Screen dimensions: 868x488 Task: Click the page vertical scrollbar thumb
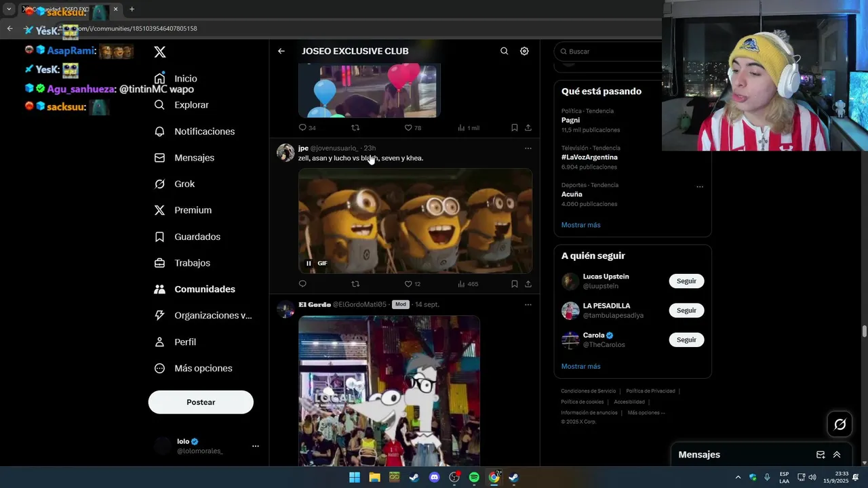[x=864, y=331]
